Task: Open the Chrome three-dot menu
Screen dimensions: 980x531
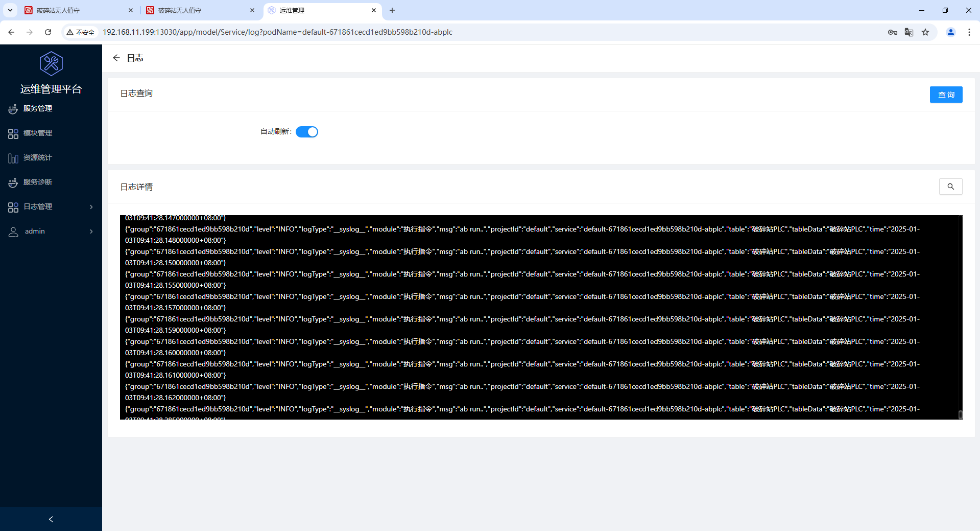Action: pos(969,32)
